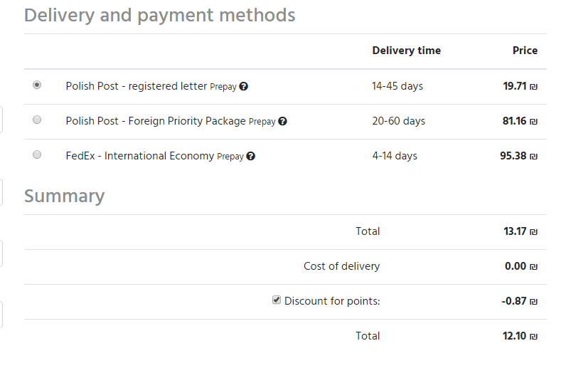Image resolution: width=588 pixels, height=373 pixels.
Task: Open help icon beside Foreign Priority Package
Action: point(282,122)
